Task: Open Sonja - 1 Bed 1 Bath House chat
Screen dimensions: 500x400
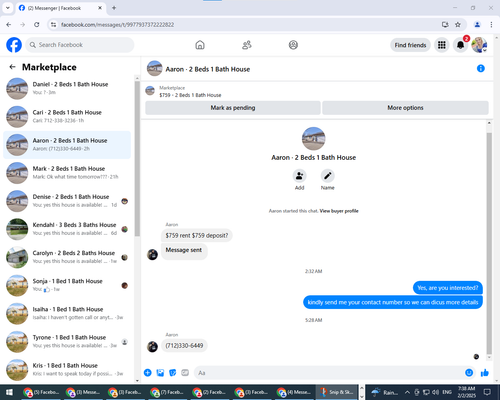Action: pos(67,285)
